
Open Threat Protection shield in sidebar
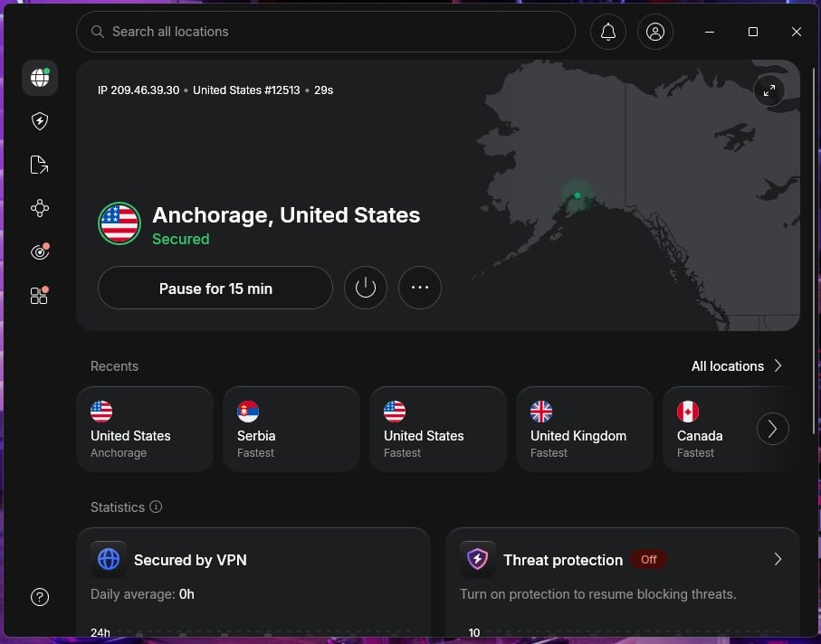[40, 121]
